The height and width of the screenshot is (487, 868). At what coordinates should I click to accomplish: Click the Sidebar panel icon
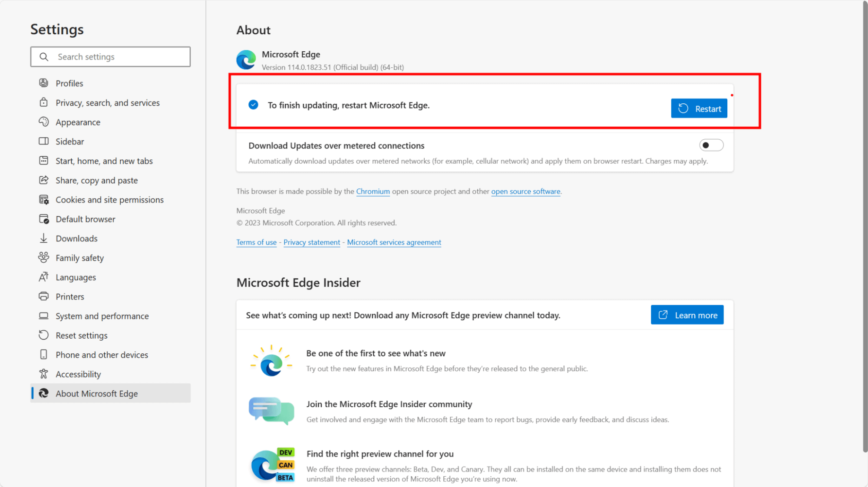(x=43, y=141)
